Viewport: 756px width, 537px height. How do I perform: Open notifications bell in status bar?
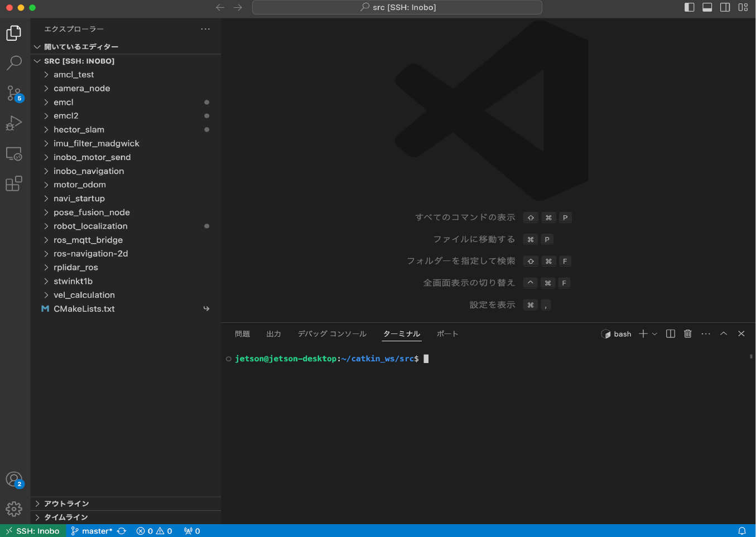742,531
